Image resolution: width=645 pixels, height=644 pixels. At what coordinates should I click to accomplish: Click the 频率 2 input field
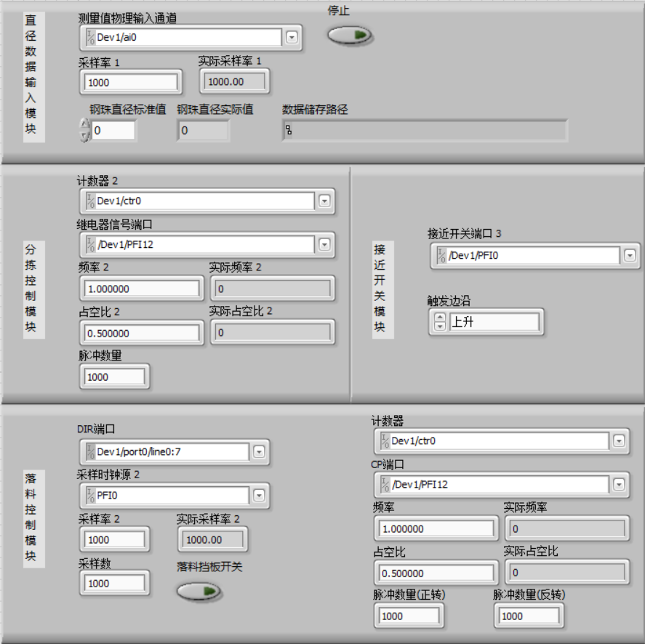pos(142,289)
